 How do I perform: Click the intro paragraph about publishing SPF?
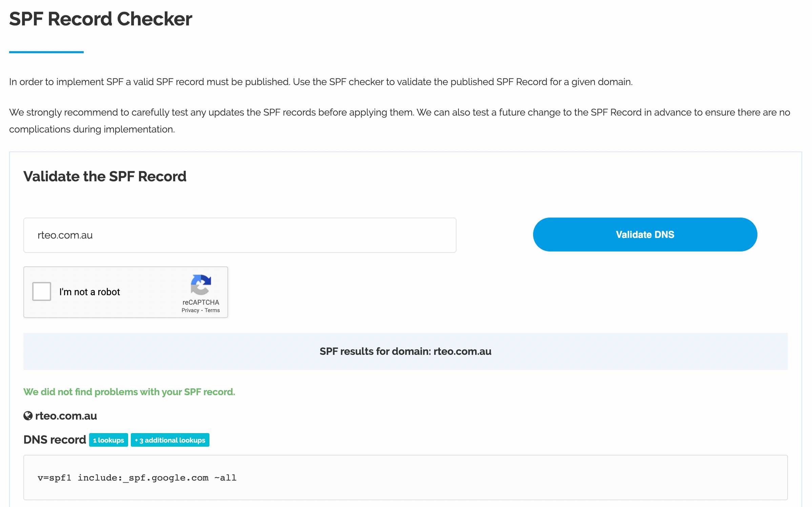point(321,82)
